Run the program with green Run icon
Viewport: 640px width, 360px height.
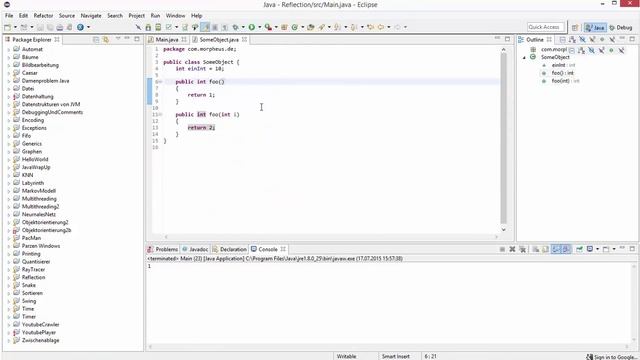tap(252, 27)
